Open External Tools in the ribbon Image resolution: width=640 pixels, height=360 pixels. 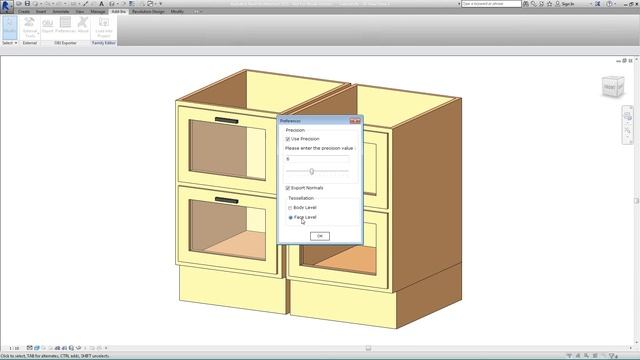(x=29, y=28)
